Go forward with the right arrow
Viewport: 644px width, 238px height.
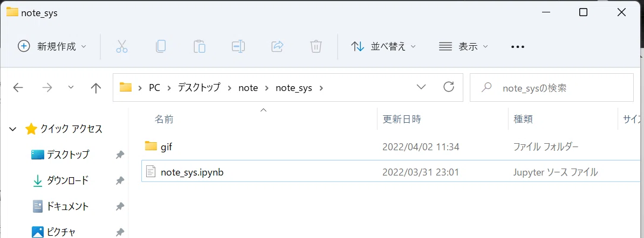pos(47,87)
